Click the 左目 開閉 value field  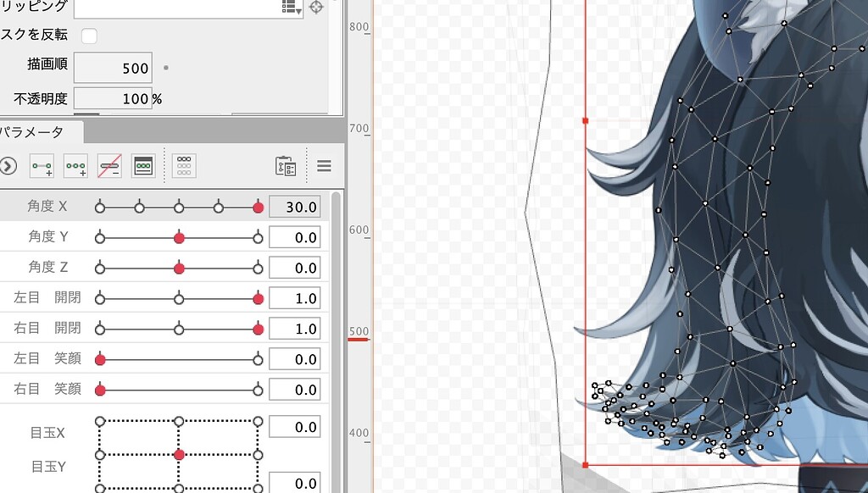click(x=295, y=297)
